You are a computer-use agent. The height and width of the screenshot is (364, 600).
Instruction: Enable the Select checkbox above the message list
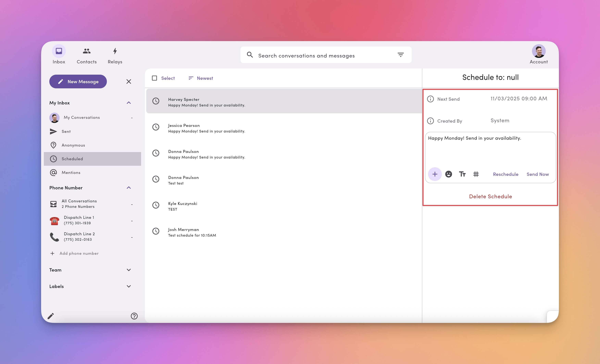click(x=155, y=78)
